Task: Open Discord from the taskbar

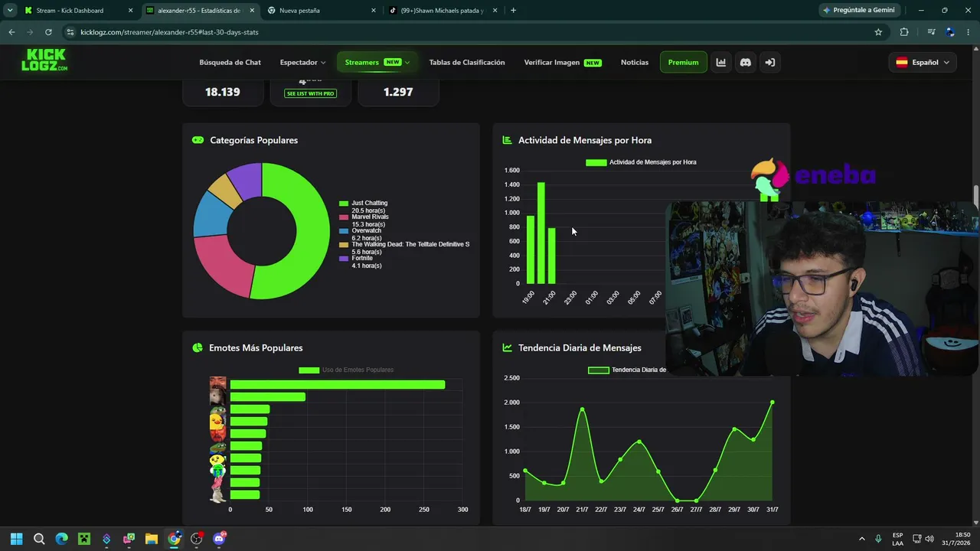Action: point(219,539)
